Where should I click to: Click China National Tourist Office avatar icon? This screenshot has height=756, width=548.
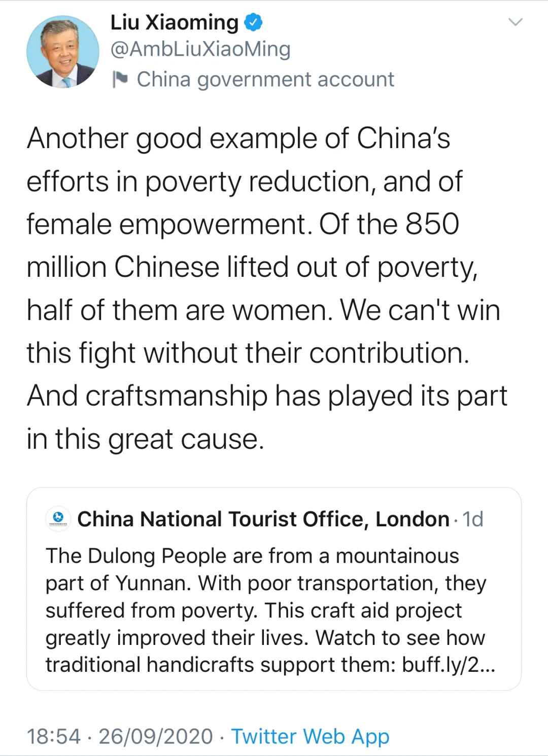[58, 519]
